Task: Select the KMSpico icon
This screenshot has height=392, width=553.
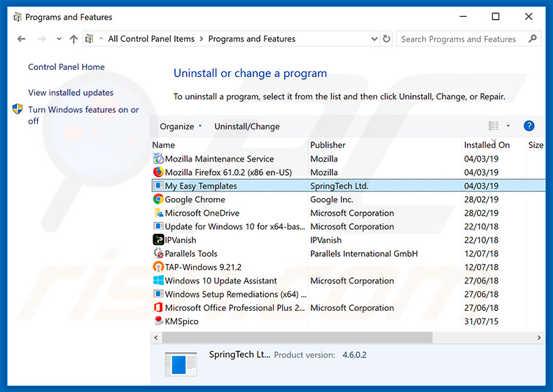Action: 158,321
